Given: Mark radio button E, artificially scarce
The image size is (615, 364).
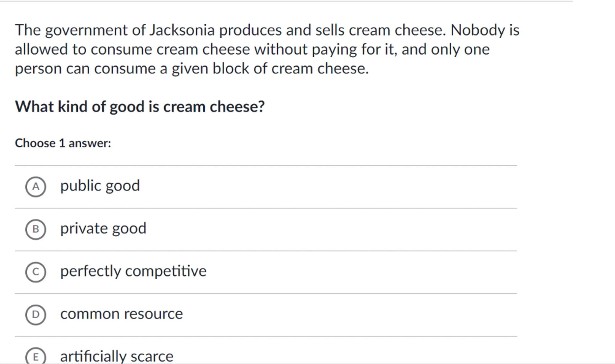Looking at the screenshot, I should tap(36, 357).
